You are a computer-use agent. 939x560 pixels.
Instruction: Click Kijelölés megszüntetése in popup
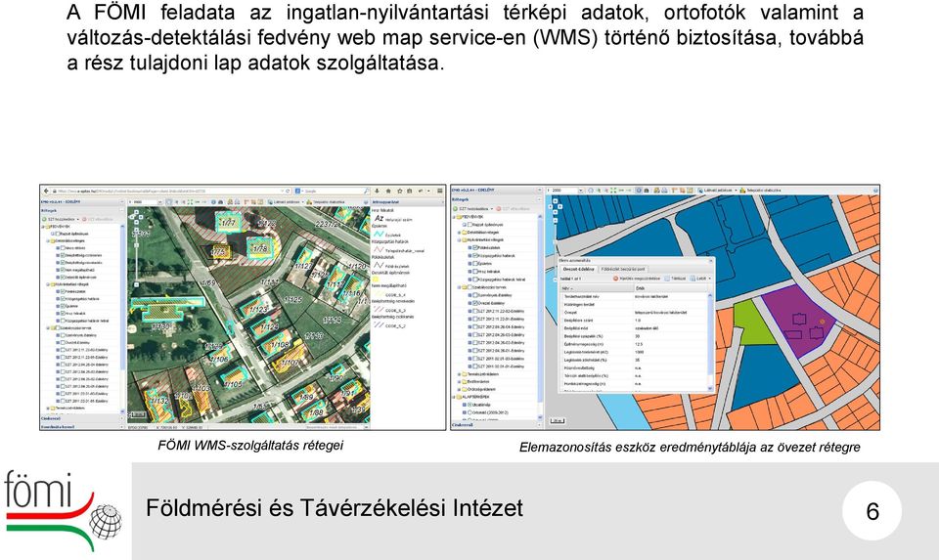637,279
